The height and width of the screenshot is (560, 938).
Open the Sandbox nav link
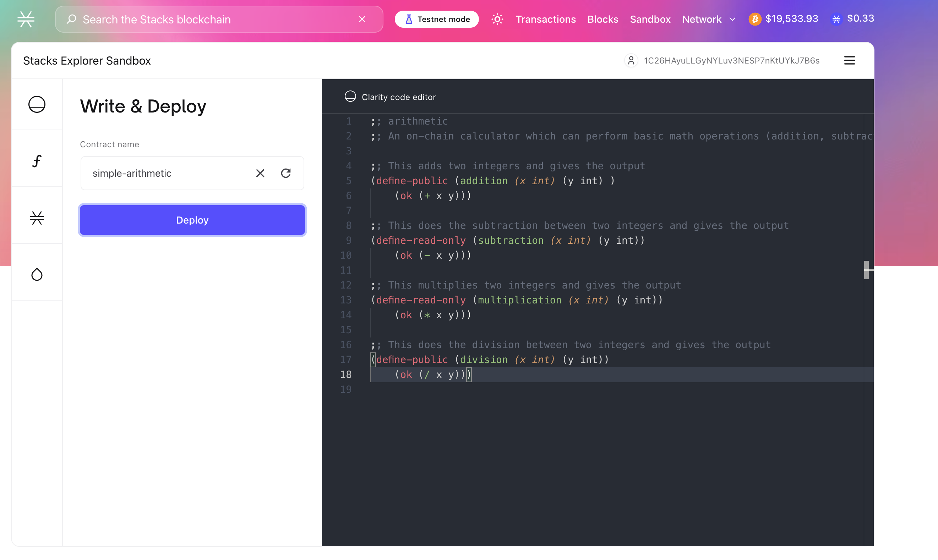[x=650, y=19]
